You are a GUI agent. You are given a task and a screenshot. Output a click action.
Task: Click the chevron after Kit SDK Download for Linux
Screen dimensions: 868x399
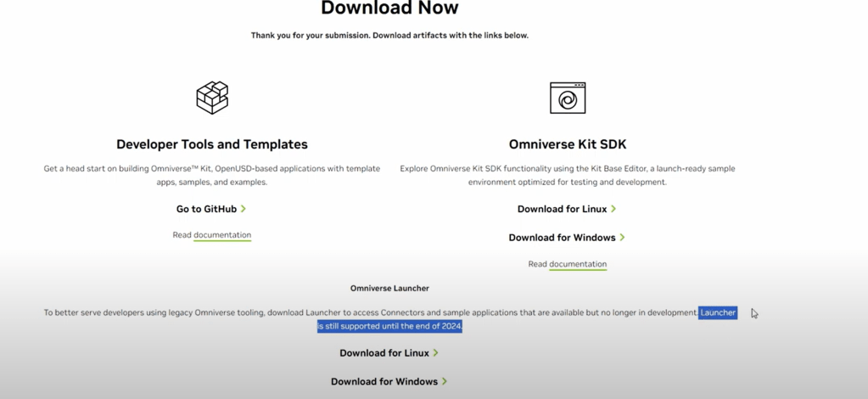[613, 209]
